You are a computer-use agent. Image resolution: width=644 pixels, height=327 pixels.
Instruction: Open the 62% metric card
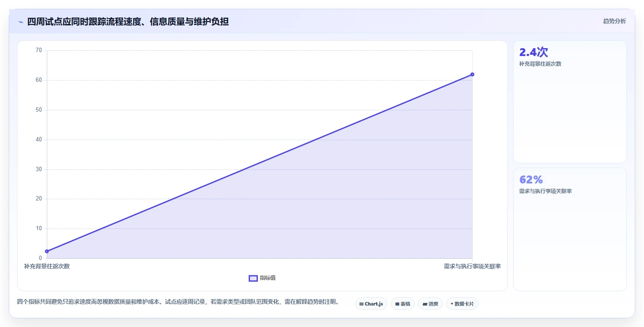coord(570,229)
